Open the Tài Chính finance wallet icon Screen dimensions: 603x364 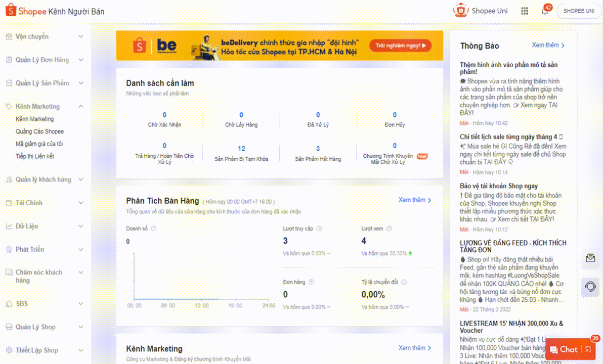tap(8, 203)
